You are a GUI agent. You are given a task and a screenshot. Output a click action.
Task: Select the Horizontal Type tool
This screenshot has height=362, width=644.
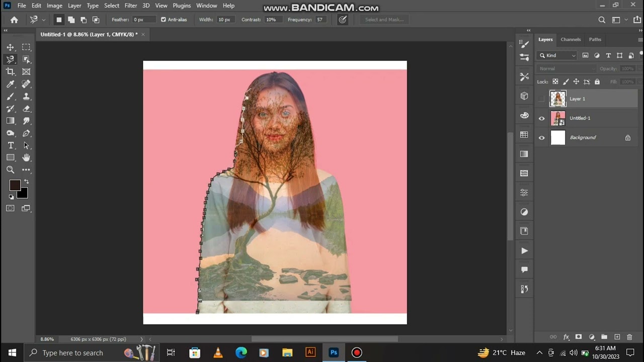tap(11, 145)
